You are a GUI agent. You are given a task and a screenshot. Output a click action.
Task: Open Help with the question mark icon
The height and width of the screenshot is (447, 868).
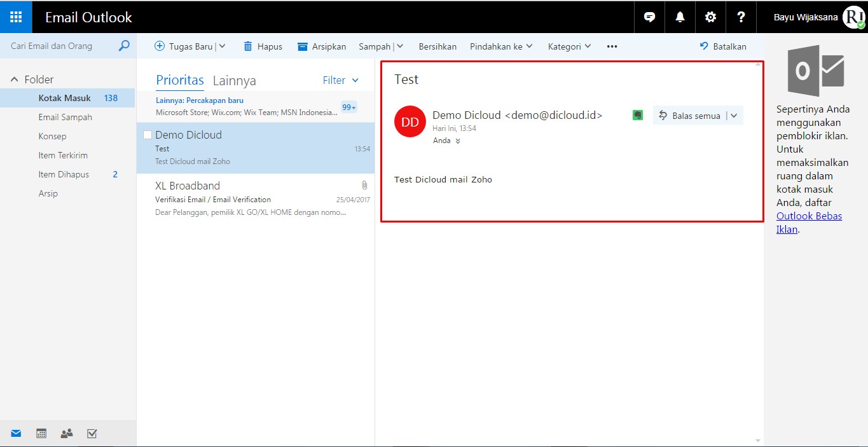[741, 17]
